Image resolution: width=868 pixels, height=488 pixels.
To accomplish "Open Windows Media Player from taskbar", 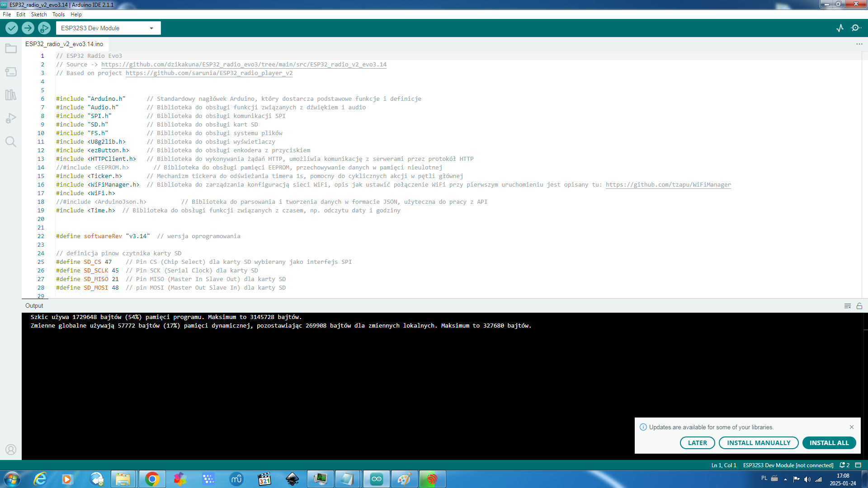I will coord(67,479).
